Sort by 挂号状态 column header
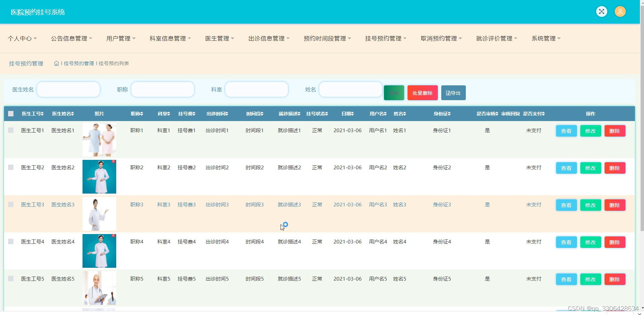This screenshot has height=315, width=644. tap(317, 114)
